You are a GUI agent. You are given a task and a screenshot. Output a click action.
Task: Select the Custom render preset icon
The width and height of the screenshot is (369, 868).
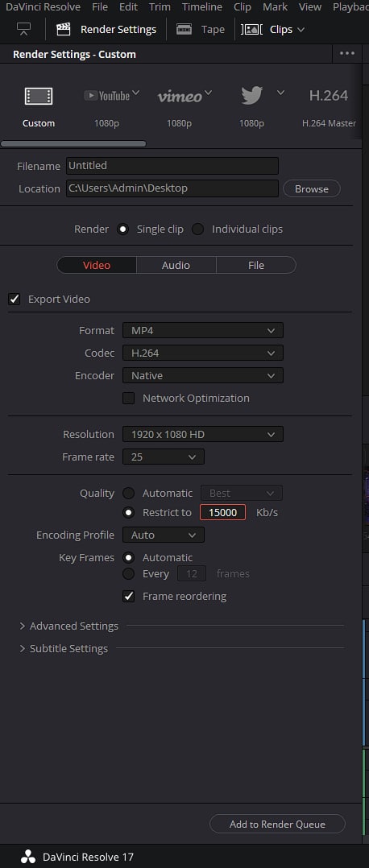[38, 96]
